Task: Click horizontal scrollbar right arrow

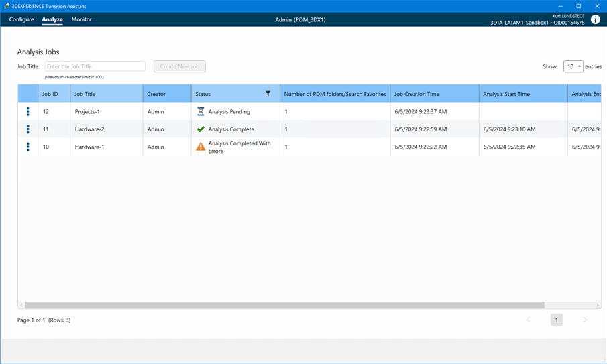Action: coord(598,305)
